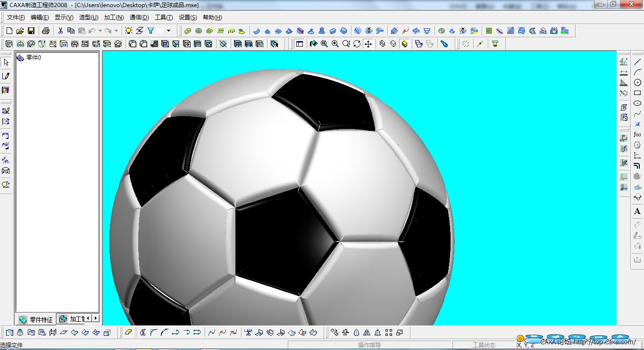The image size is (644, 350).
Task: Click the eraser icon in bottom toolbar
Action: [129, 333]
